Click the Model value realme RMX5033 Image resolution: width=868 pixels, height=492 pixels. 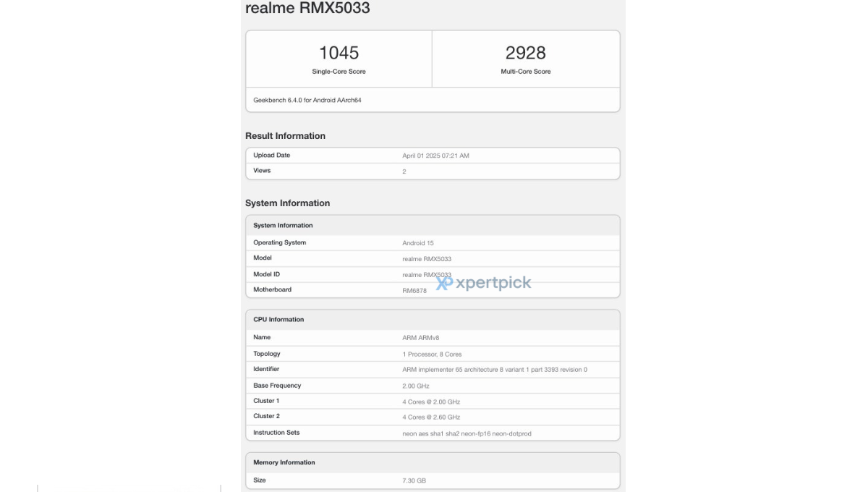pyautogui.click(x=427, y=259)
